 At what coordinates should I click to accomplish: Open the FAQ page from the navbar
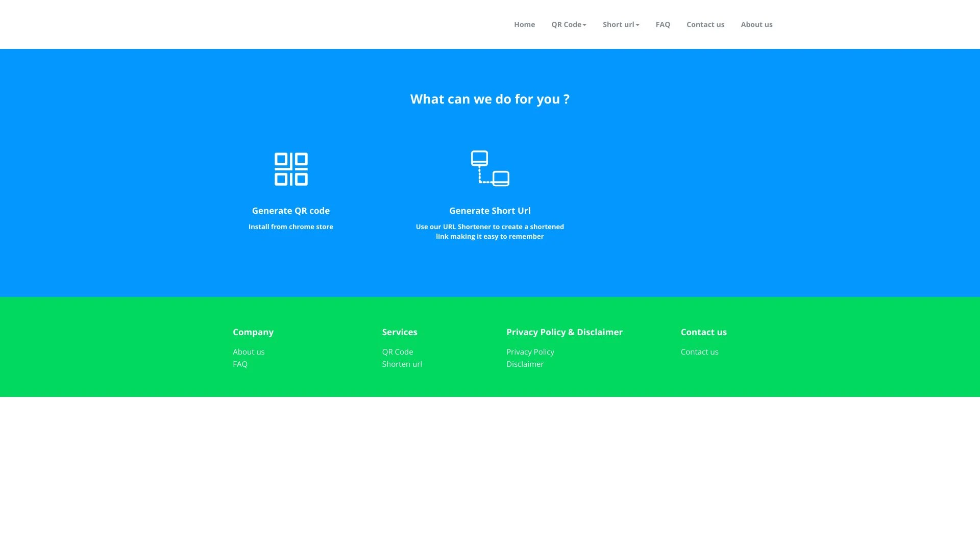click(663, 24)
